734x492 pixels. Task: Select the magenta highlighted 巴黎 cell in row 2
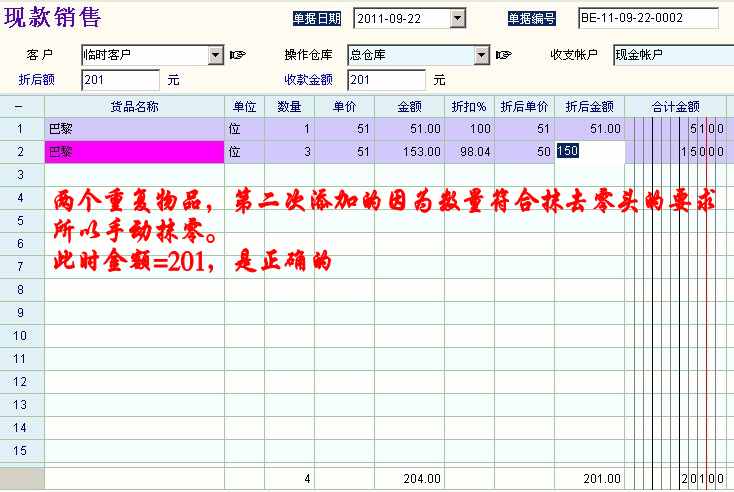[134, 152]
